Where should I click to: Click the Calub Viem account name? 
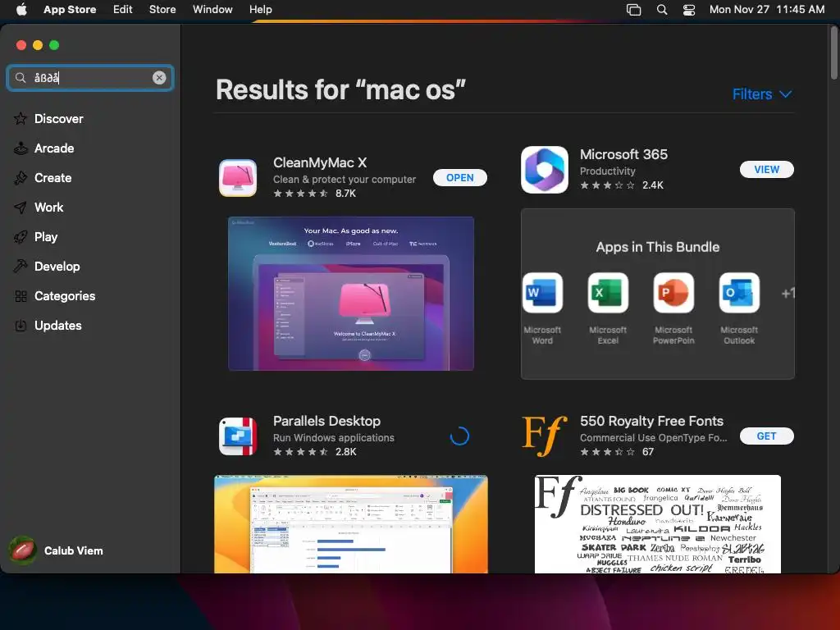[x=73, y=550]
